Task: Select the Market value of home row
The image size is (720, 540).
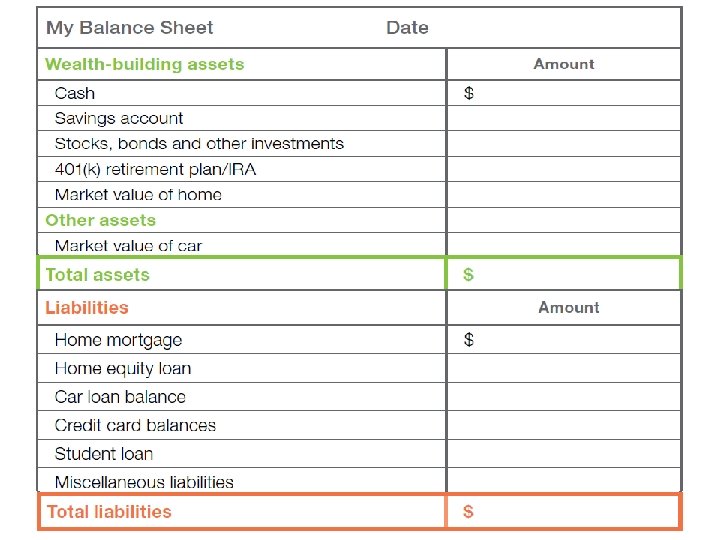Action: click(x=138, y=195)
